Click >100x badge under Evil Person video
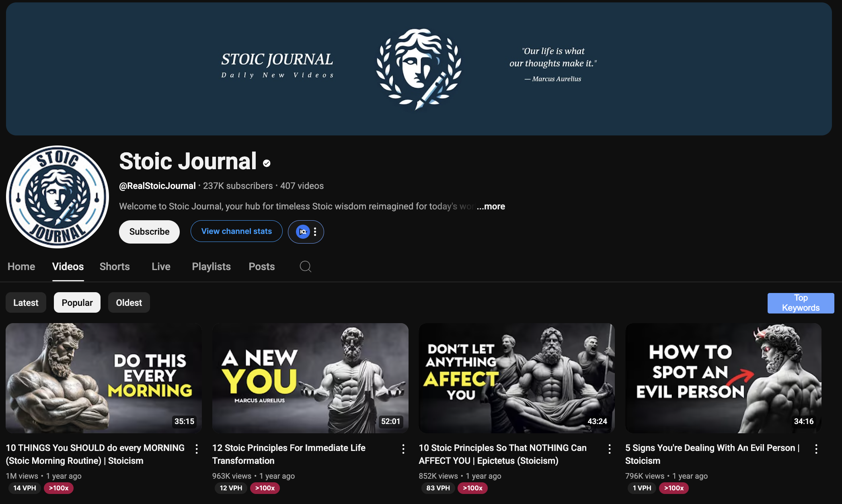 coord(674,488)
